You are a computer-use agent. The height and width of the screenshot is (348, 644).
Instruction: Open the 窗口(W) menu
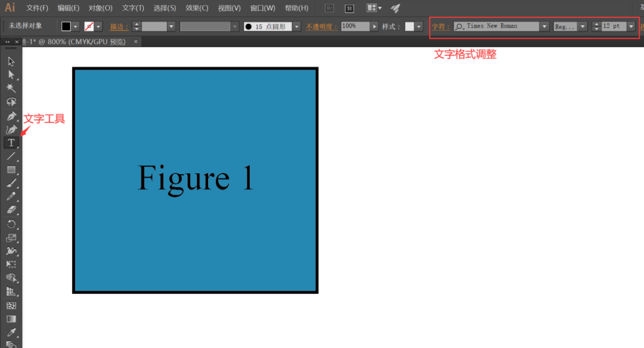point(263,8)
